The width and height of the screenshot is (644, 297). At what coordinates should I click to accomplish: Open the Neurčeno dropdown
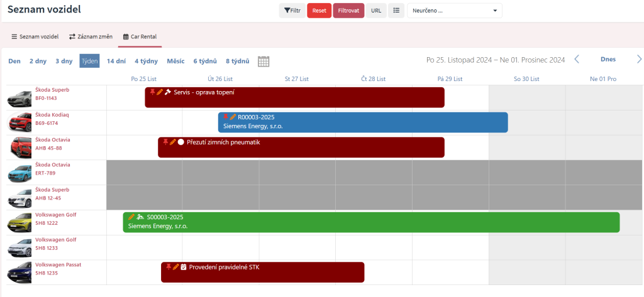point(454,11)
